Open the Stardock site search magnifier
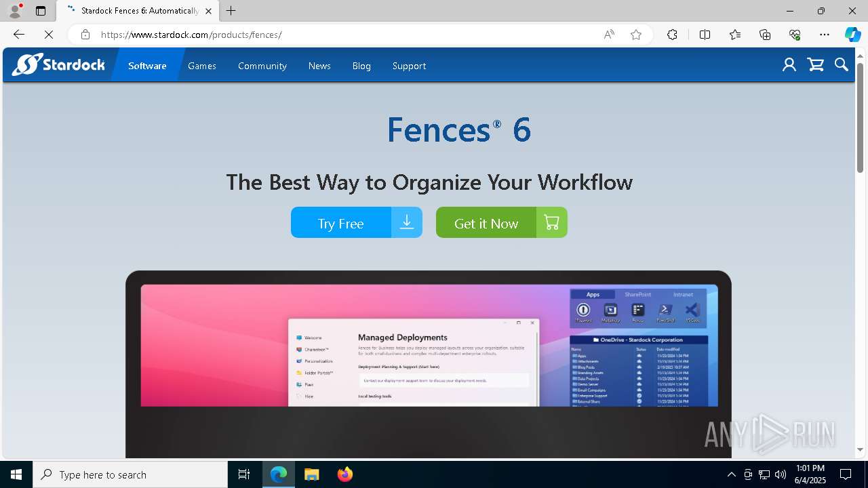Image resolution: width=868 pixels, height=488 pixels. 841,65
